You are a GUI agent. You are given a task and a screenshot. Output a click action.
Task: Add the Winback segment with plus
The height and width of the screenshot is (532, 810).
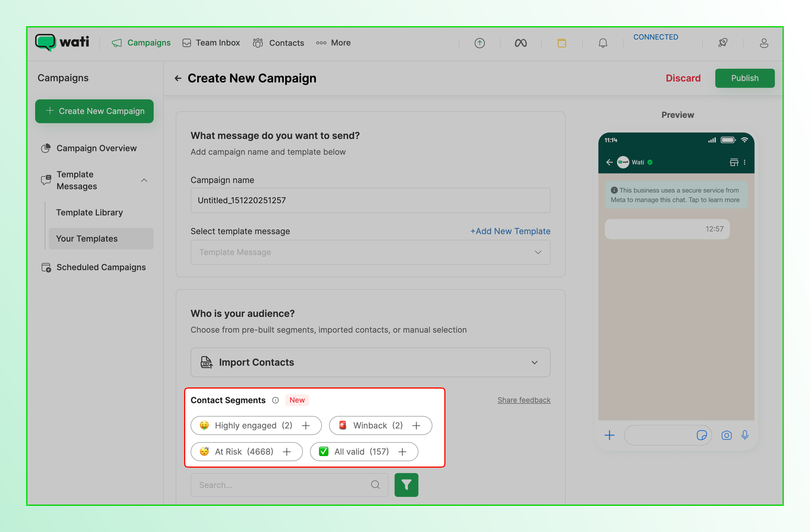coord(416,425)
